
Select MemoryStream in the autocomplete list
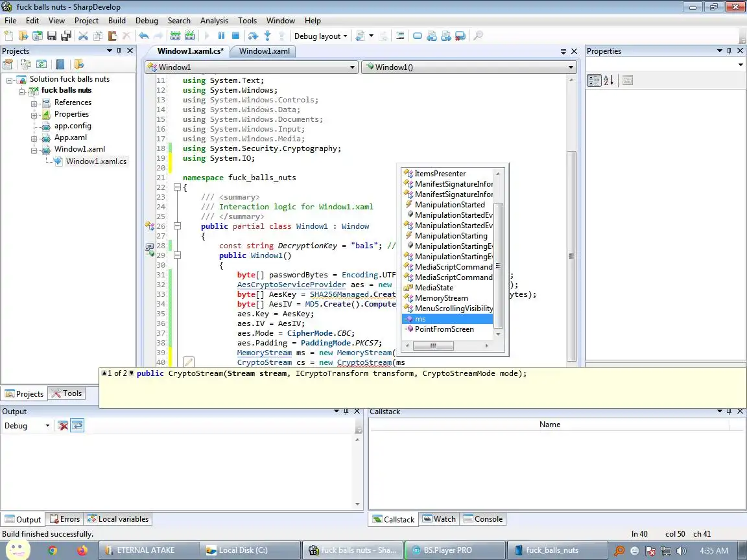(441, 298)
